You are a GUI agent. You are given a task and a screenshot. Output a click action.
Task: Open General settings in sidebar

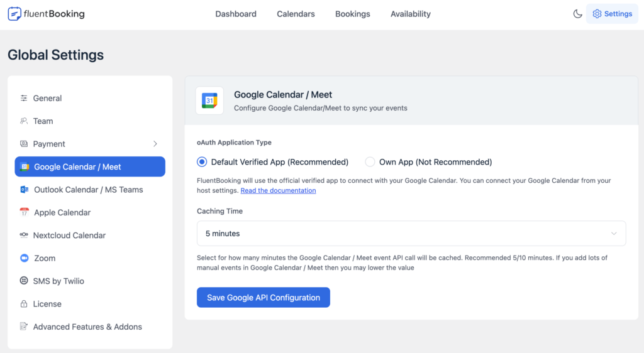coord(90,98)
